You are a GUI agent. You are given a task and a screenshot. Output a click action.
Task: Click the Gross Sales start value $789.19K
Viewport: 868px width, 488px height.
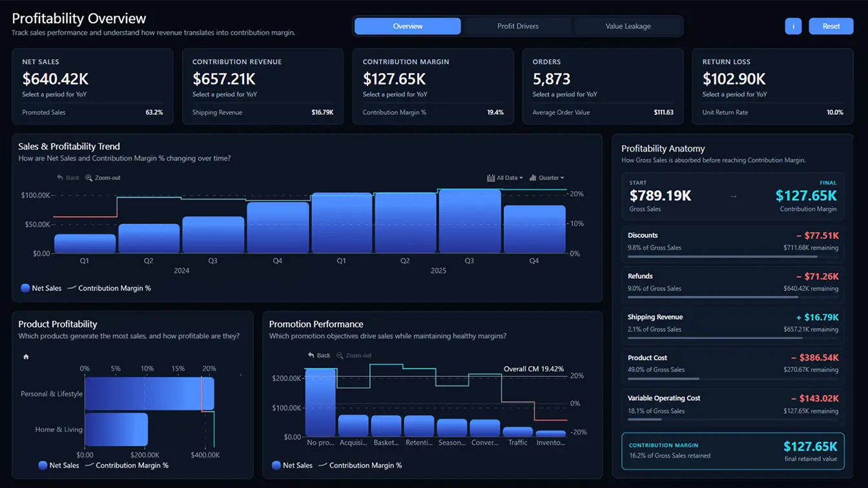point(661,196)
